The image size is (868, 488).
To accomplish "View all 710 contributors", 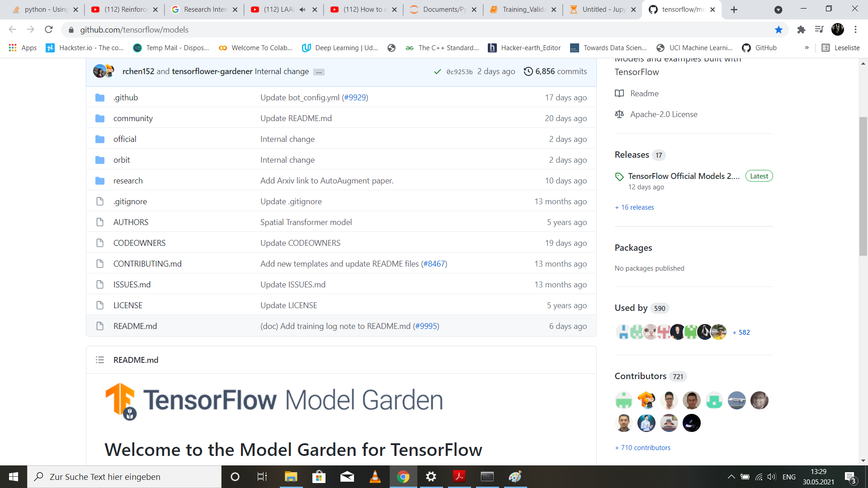I will point(642,447).
